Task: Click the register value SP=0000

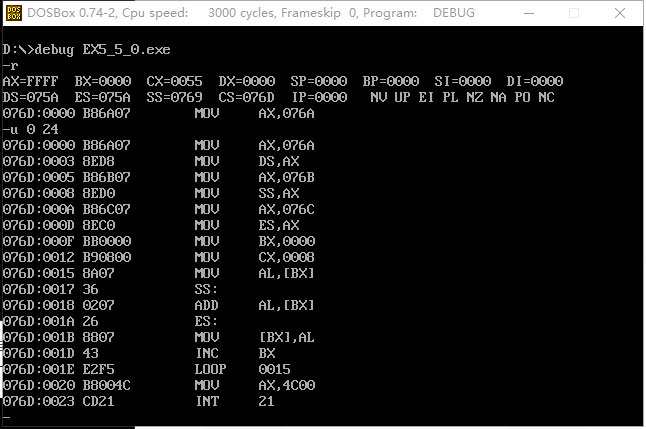Action: [318, 81]
